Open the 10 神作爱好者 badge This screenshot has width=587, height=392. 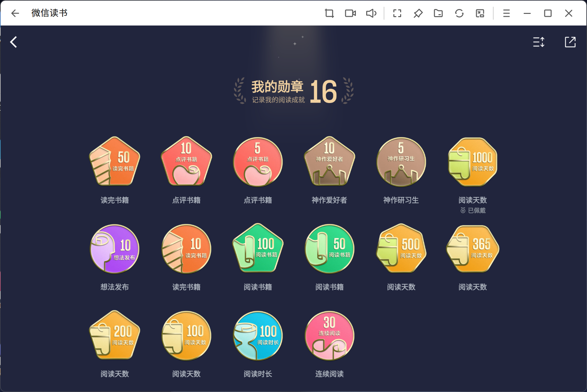329,162
